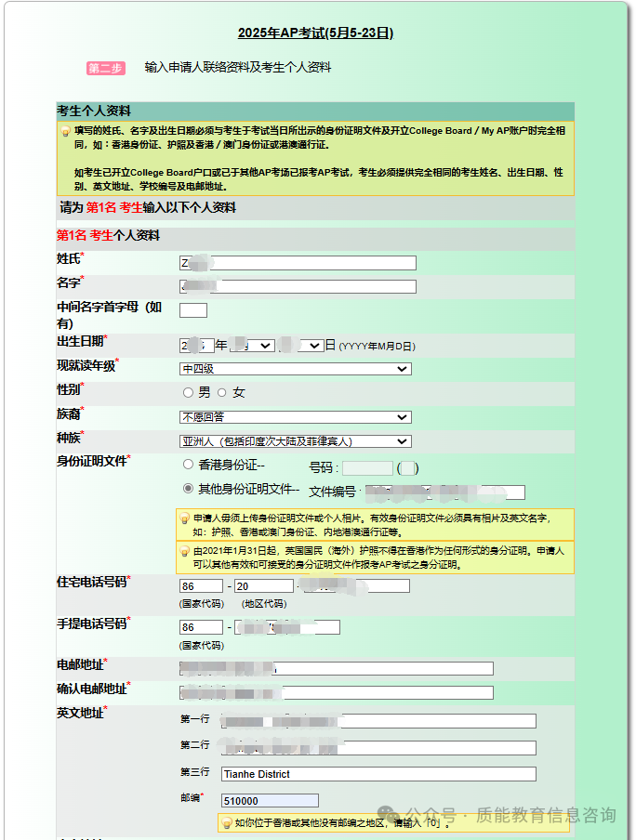Click the 2025年AP考试 title heading
This screenshot has height=840, width=636.
[x=315, y=33]
